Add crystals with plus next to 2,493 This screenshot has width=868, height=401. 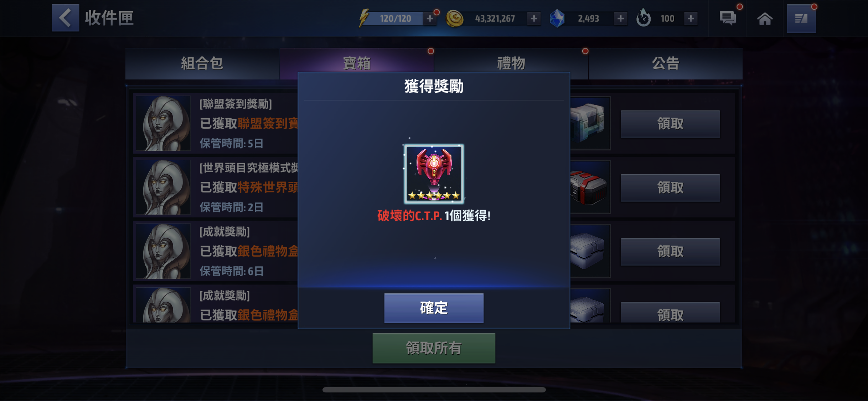pos(620,19)
